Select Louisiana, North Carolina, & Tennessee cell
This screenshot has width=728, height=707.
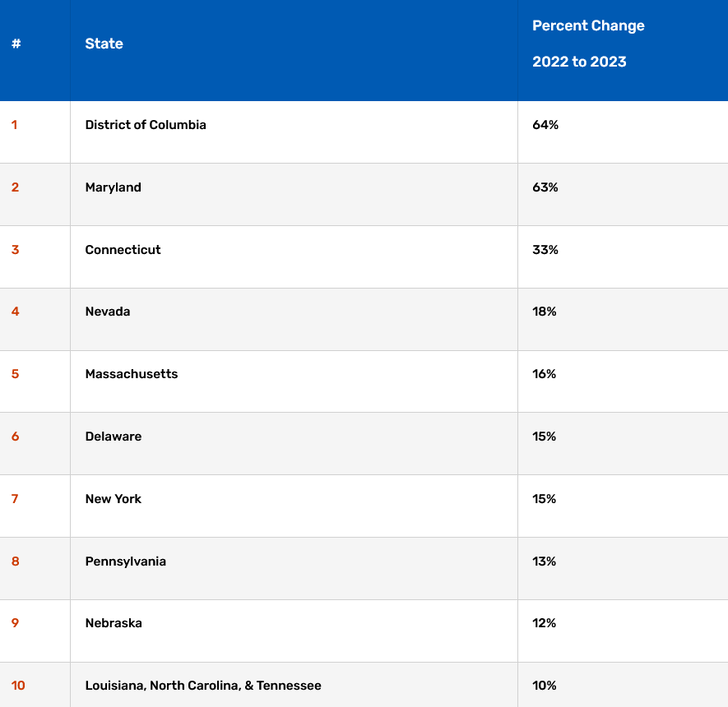pyautogui.click(x=203, y=686)
